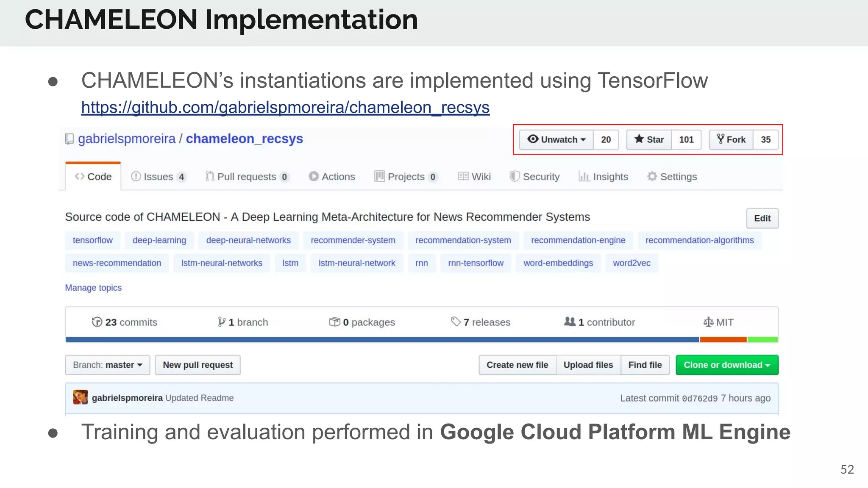Open the Pull requests tab

[247, 177]
